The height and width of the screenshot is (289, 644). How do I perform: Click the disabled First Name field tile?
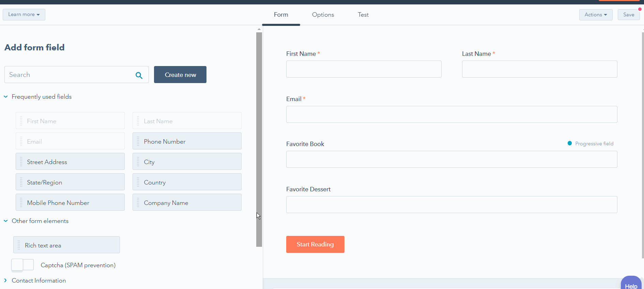tap(70, 121)
